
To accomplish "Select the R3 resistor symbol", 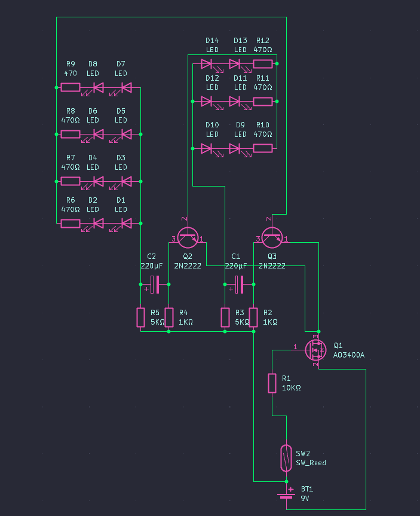I will coord(225,317).
